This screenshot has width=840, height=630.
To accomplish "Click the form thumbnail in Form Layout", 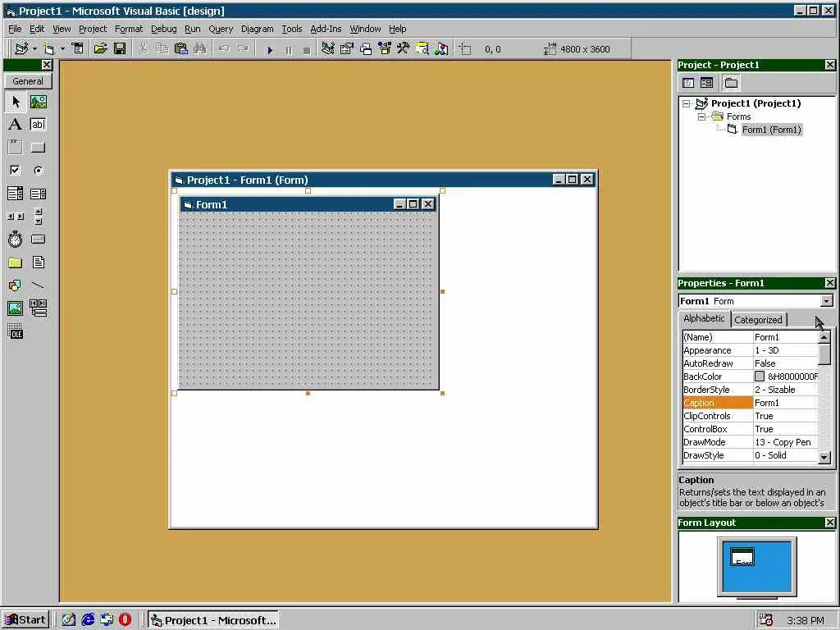I will (742, 557).
